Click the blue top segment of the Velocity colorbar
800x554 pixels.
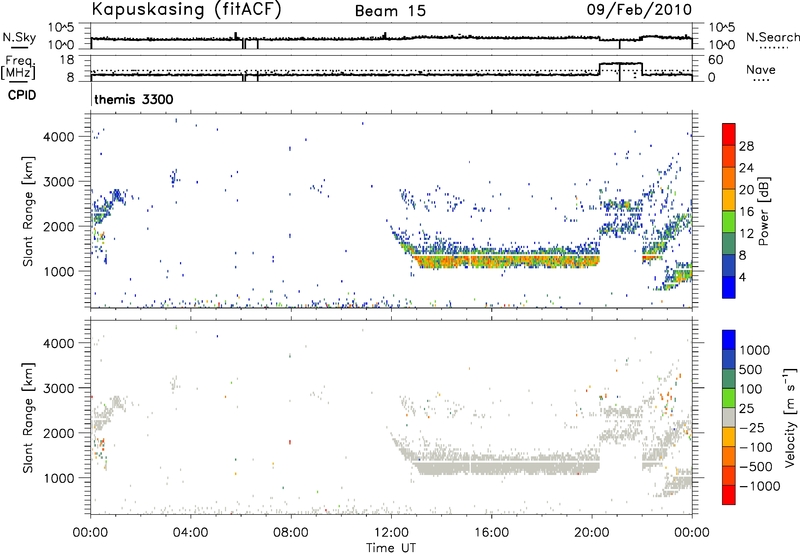[x=729, y=339]
